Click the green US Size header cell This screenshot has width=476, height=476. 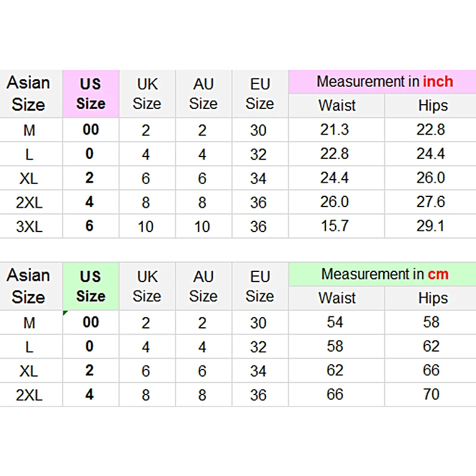click(x=90, y=286)
